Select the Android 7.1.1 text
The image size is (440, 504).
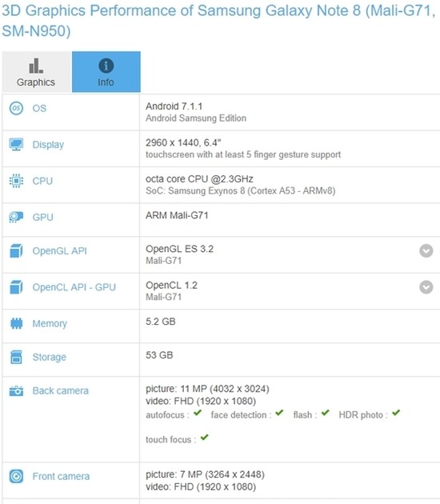tap(174, 106)
